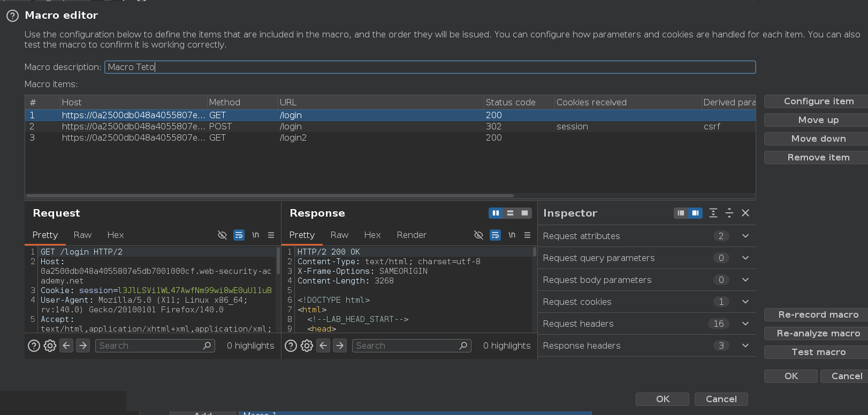This screenshot has width=868, height=415.
Task: Focus the Macro description field
Action: [x=430, y=67]
